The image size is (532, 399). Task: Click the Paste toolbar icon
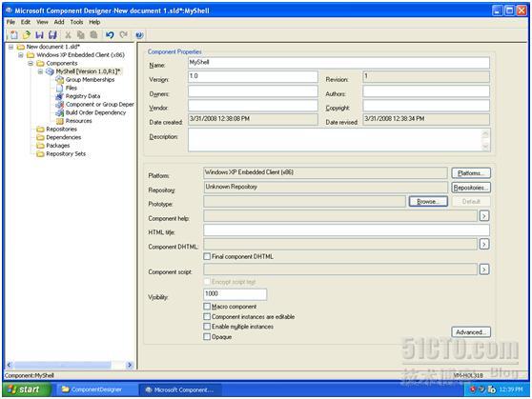pyautogui.click(x=93, y=35)
